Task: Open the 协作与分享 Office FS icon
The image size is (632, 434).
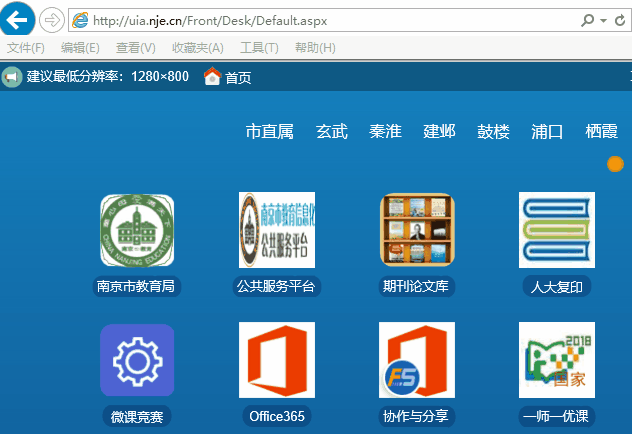Action: coord(417,360)
